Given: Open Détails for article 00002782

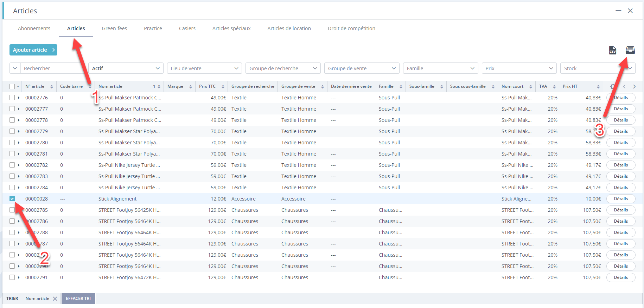Looking at the screenshot, I should click(x=621, y=165).
